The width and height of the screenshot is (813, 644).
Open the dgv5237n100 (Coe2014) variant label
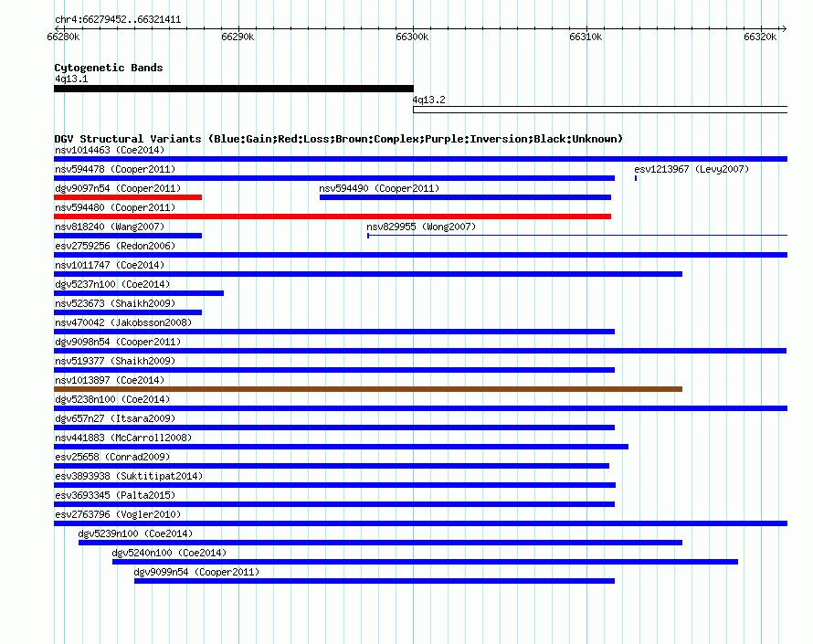click(x=112, y=284)
